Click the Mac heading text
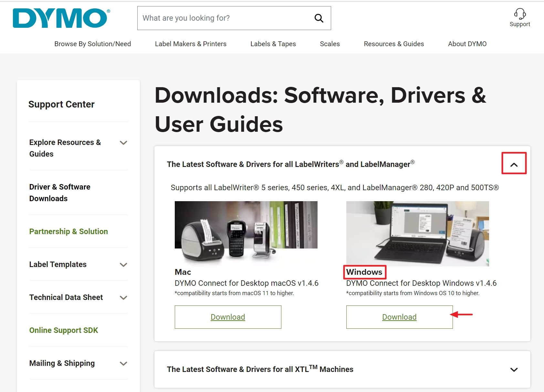The height and width of the screenshot is (392, 544). [x=183, y=272]
